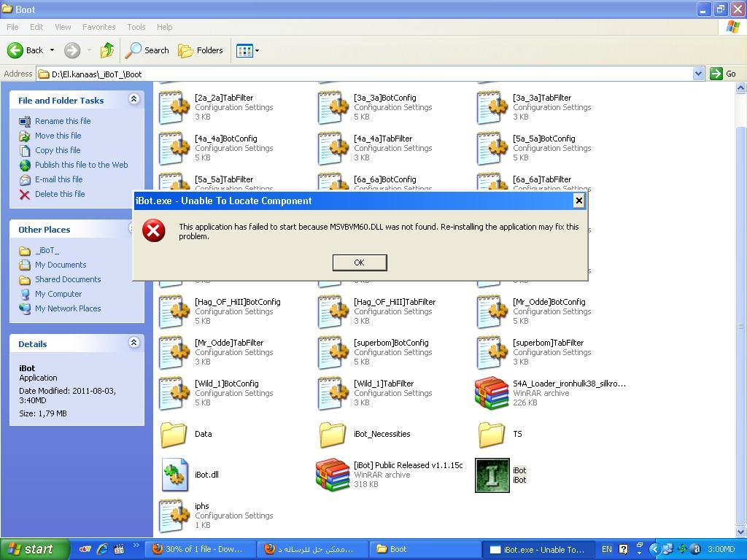Select the iBot application icon
The width and height of the screenshot is (747, 560).
pos(492,475)
